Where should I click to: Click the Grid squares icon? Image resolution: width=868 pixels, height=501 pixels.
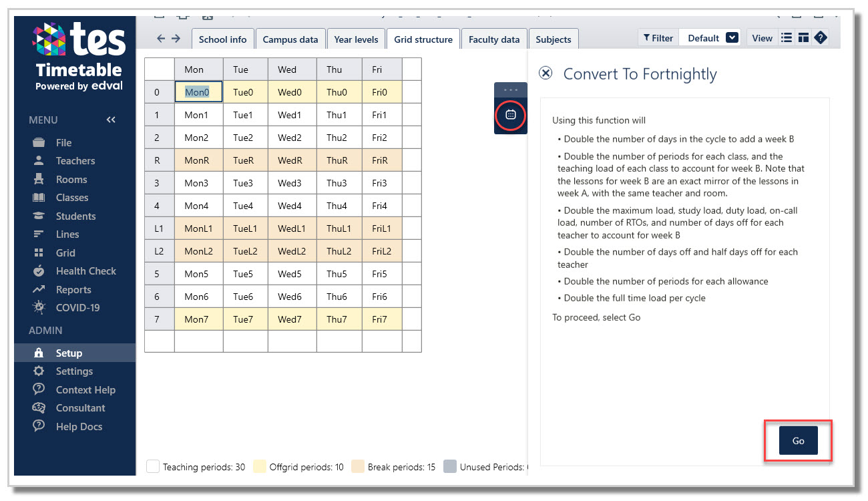click(39, 253)
